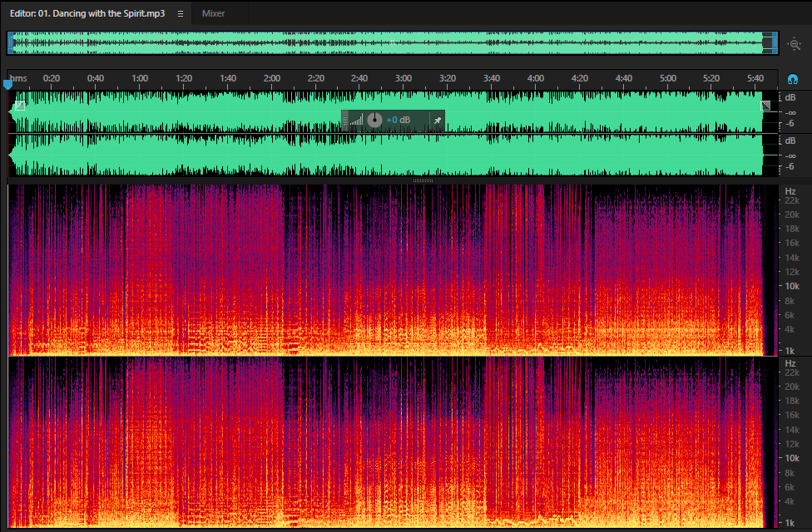Screen dimensions: 812x532
Task: Open the Editor panel hamburger menu
Action: coord(181,14)
